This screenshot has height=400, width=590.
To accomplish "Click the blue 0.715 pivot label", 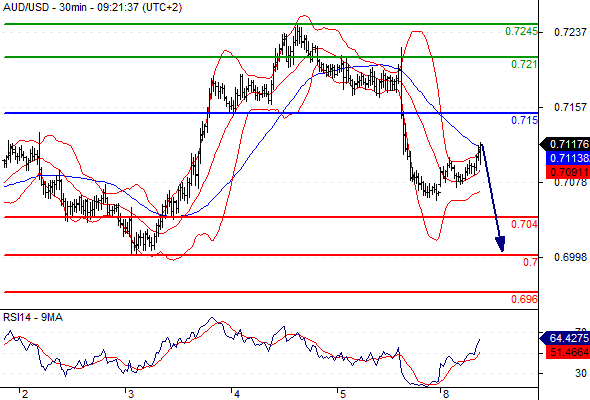I will (524, 120).
